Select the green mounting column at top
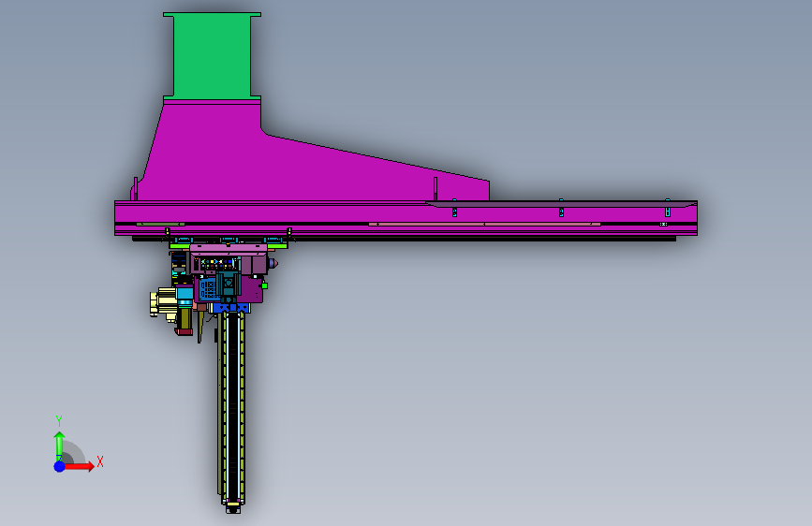Viewport: 812px width, 526px height. (213, 56)
